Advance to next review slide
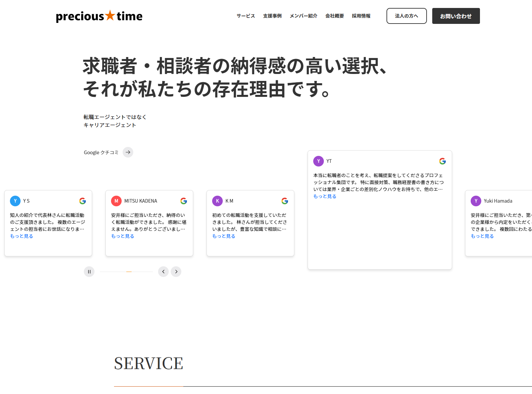This screenshot has height=394, width=532. pyautogui.click(x=176, y=272)
